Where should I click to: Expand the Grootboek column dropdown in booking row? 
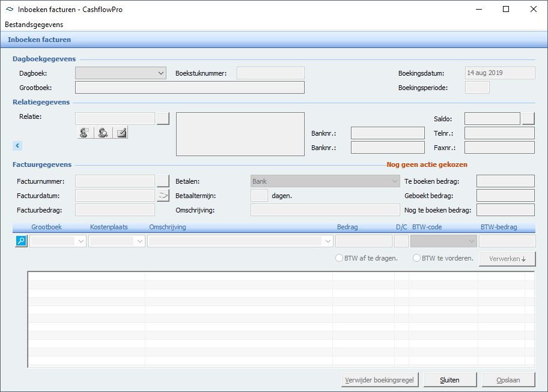tap(81, 241)
